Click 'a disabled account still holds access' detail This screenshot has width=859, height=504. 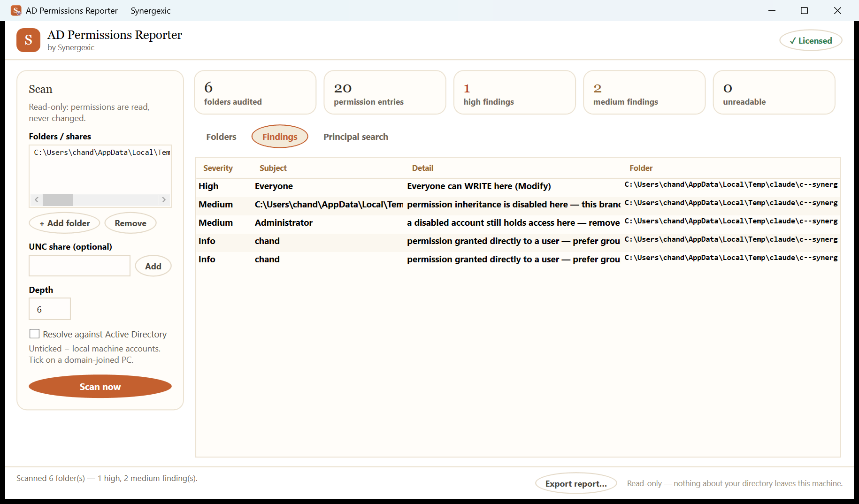(514, 223)
